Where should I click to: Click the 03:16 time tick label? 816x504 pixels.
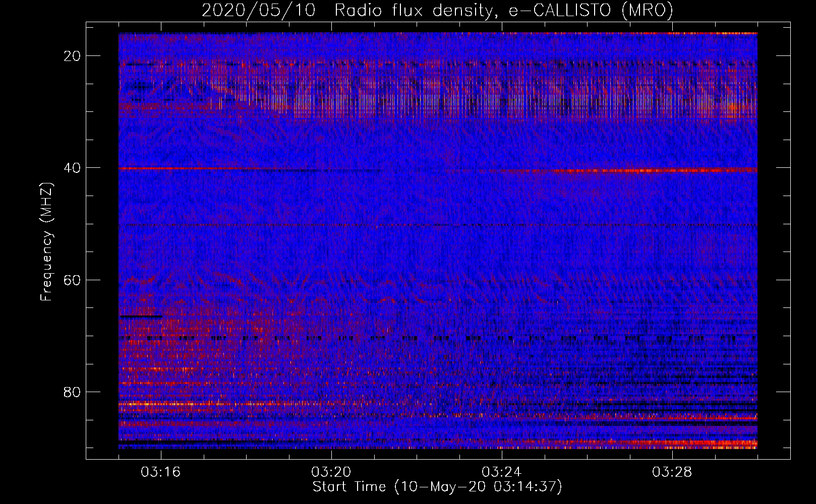[x=161, y=472]
